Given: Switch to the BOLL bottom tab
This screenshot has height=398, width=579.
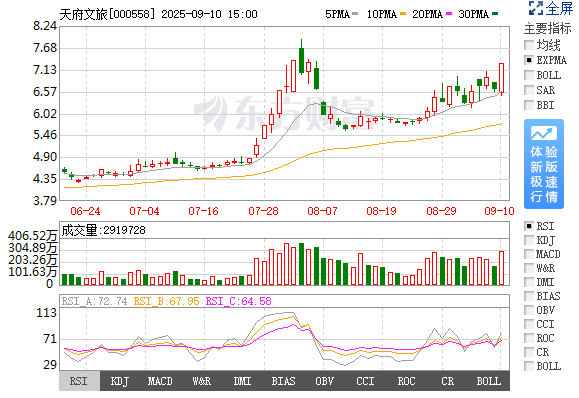Looking at the screenshot, I should [489, 381].
